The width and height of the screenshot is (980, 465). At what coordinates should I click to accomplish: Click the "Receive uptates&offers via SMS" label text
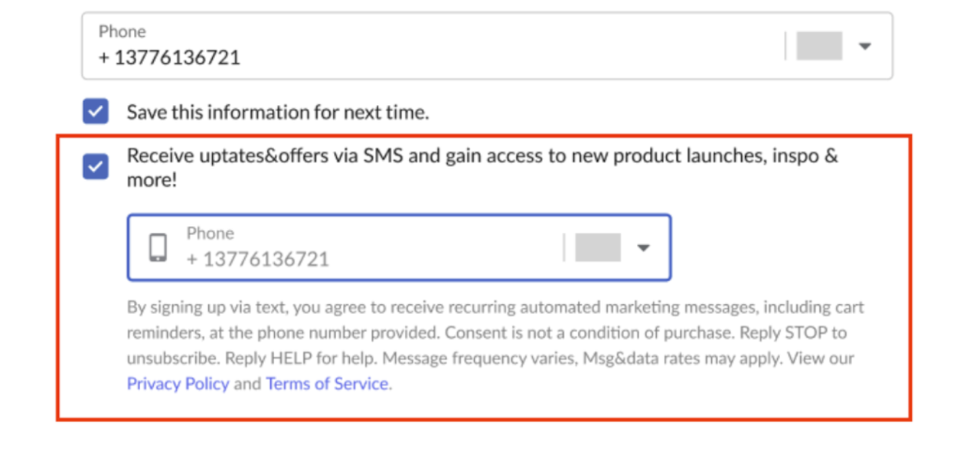coord(482,156)
